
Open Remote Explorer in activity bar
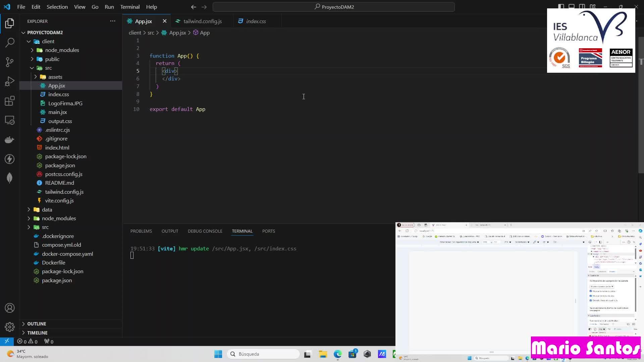(10, 120)
